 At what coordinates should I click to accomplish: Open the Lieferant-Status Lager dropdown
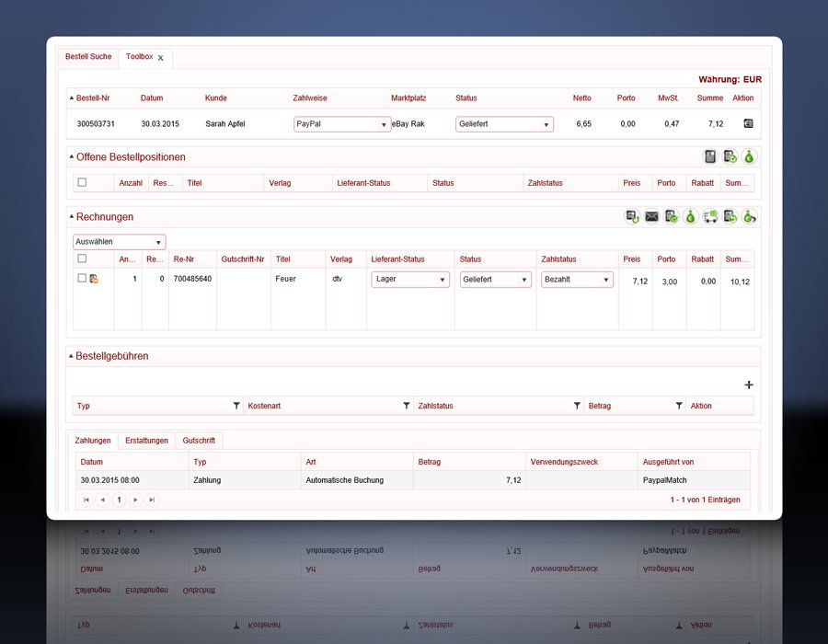coord(410,280)
